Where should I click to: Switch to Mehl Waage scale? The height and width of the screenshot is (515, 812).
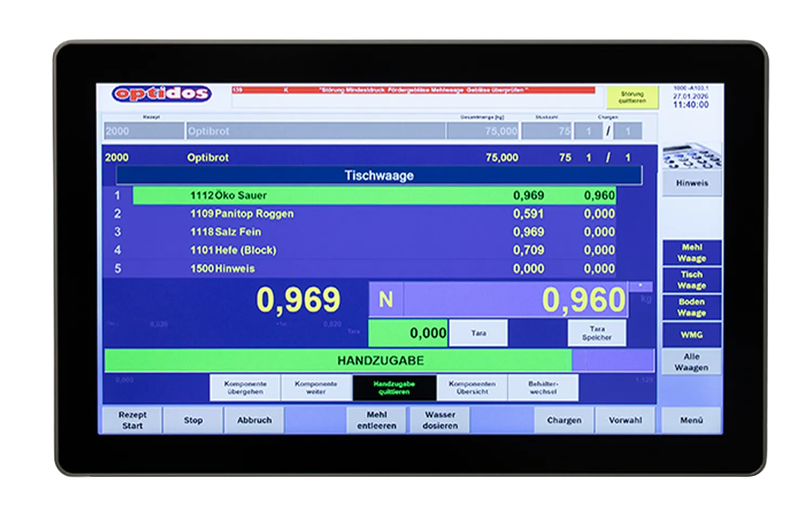(692, 253)
